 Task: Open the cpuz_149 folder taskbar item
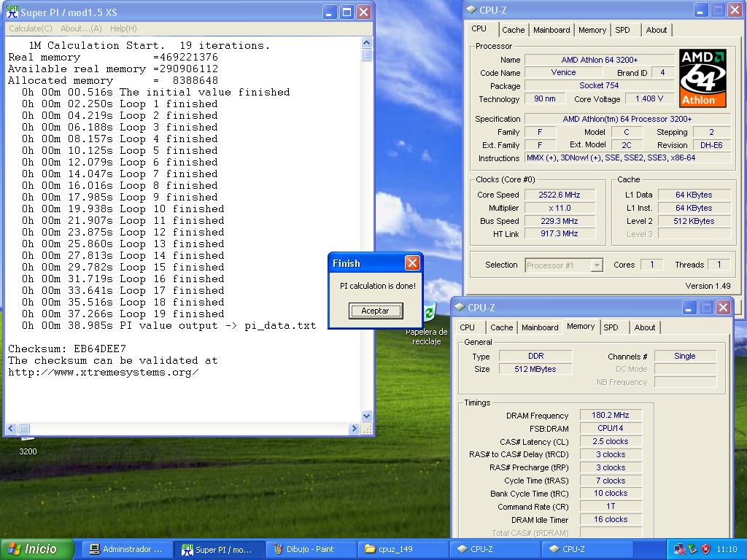point(402,550)
